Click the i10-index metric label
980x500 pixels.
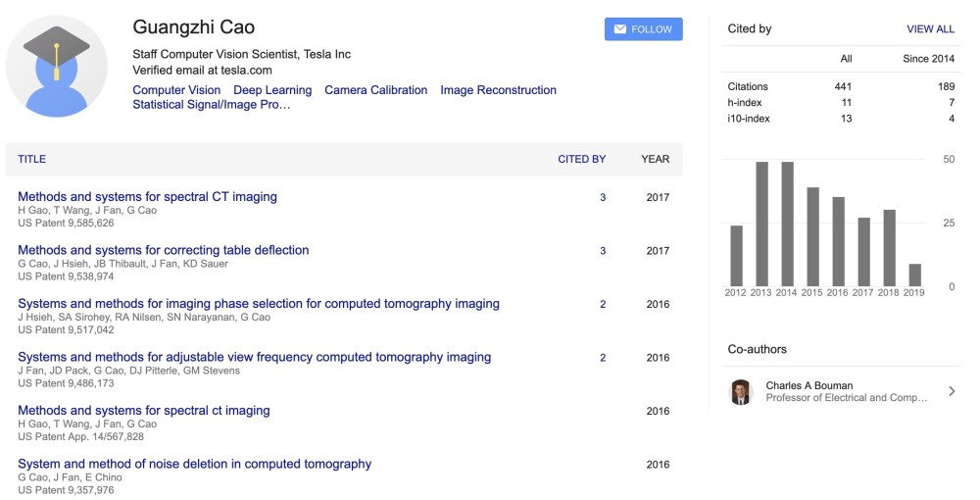pyautogui.click(x=748, y=118)
